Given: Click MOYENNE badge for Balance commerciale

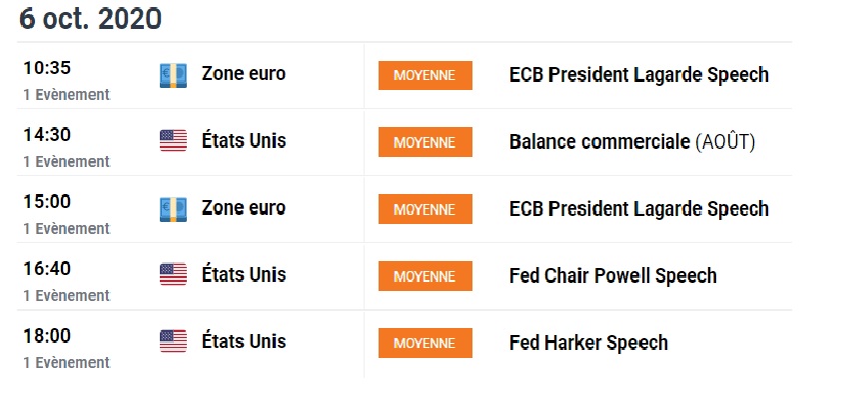Looking at the screenshot, I should [x=425, y=142].
